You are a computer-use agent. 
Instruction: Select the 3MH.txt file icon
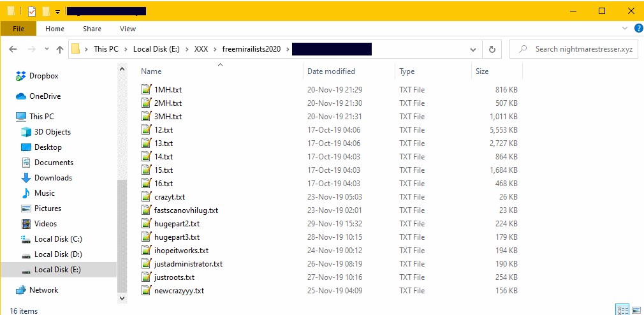coord(146,116)
